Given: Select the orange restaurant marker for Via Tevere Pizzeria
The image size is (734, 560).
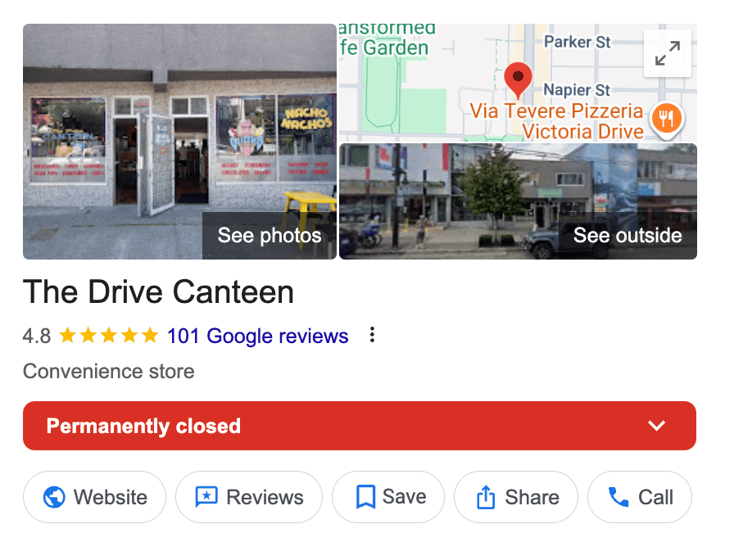Looking at the screenshot, I should 667,120.
